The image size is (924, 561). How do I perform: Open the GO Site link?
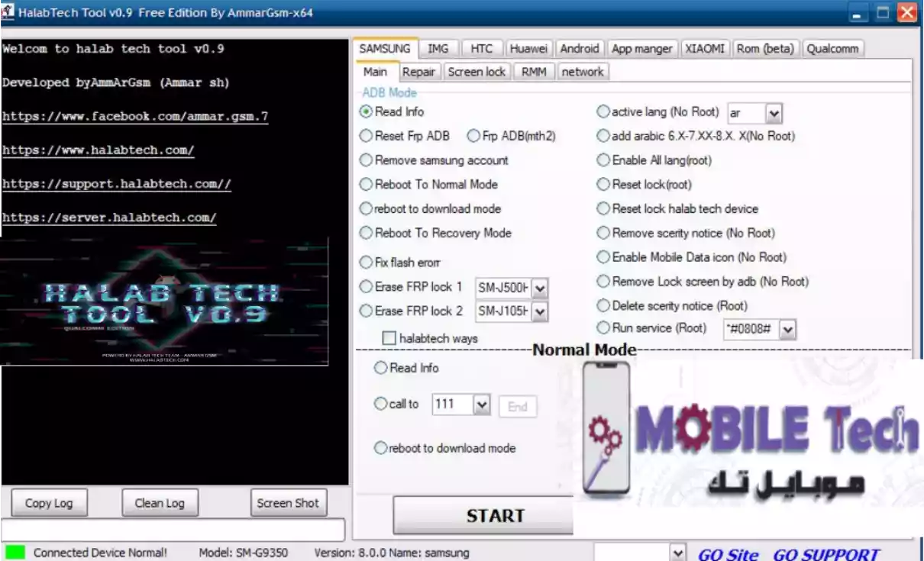pyautogui.click(x=728, y=555)
